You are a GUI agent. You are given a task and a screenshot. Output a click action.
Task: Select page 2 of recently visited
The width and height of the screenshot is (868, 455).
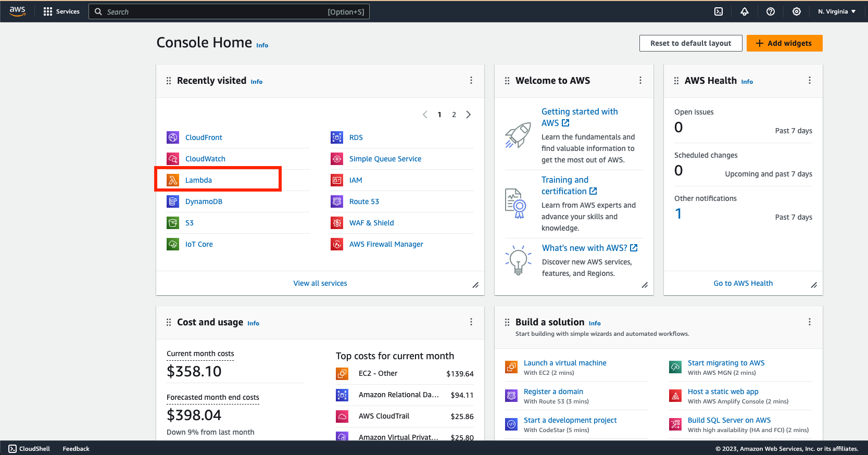click(454, 115)
